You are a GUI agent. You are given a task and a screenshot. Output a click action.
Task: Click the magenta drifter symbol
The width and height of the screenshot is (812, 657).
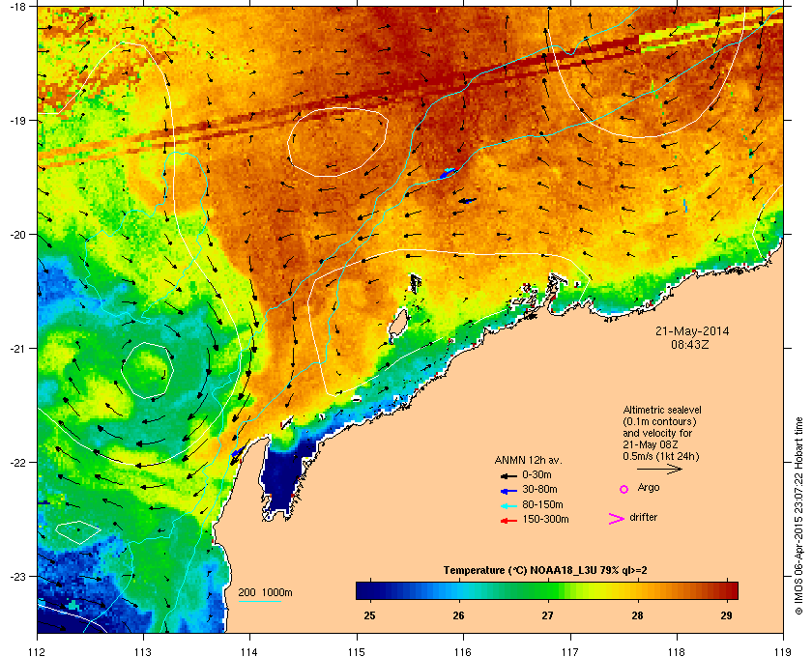pyautogui.click(x=617, y=519)
